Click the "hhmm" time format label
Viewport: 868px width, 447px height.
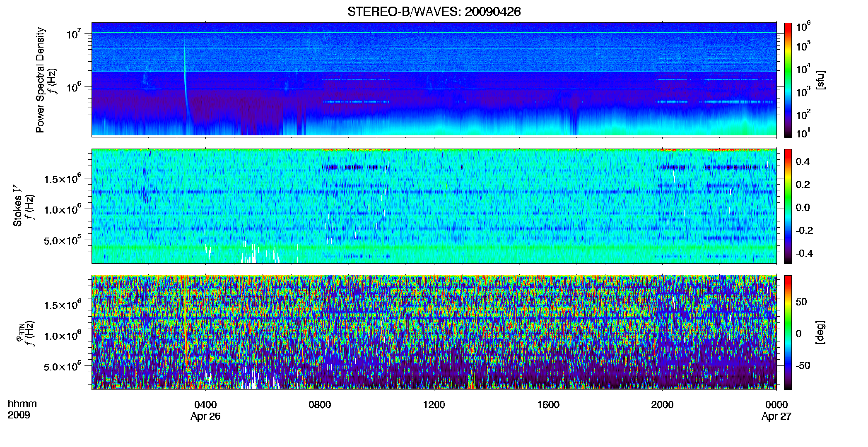[22, 404]
